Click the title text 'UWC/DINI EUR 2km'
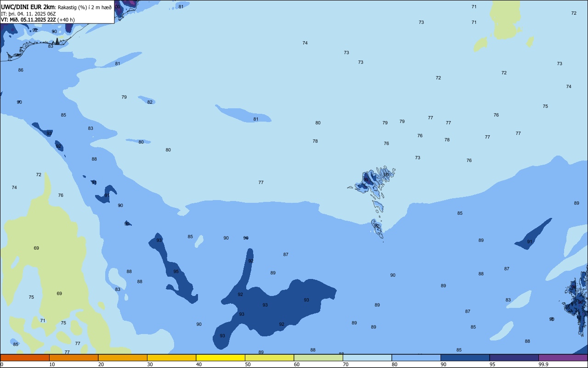Image resolution: width=588 pixels, height=368 pixels. [x=28, y=7]
